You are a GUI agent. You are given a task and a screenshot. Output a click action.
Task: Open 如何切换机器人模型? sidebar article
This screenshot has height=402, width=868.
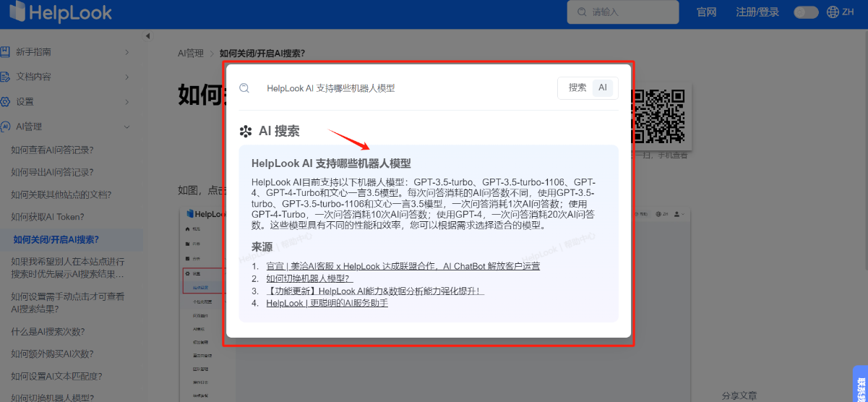pyautogui.click(x=52, y=397)
